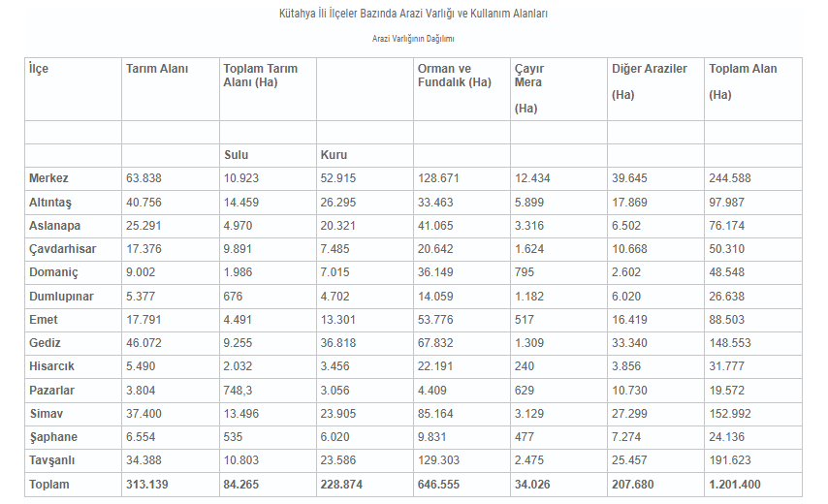
Task: Select the Gediz total area 148.553
Action: [730, 343]
